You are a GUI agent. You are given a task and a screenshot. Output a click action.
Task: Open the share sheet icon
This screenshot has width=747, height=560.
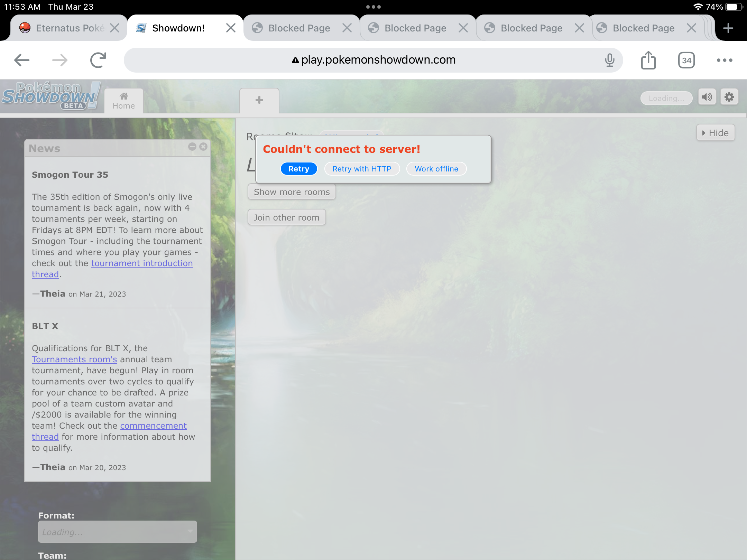coord(648,60)
